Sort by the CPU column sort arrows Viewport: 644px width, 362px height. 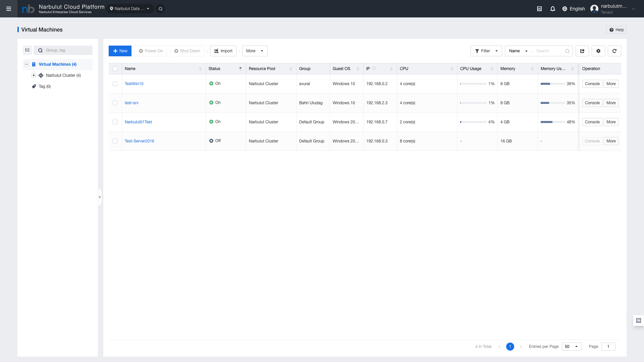coord(452,69)
